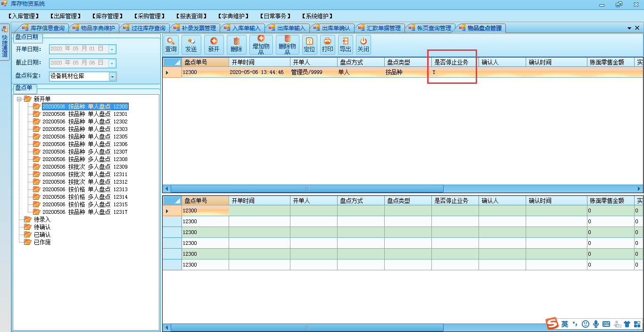Screen dimensions: 644x332
Task: Click the upper grid select-all corner cell
Action: click(x=172, y=62)
